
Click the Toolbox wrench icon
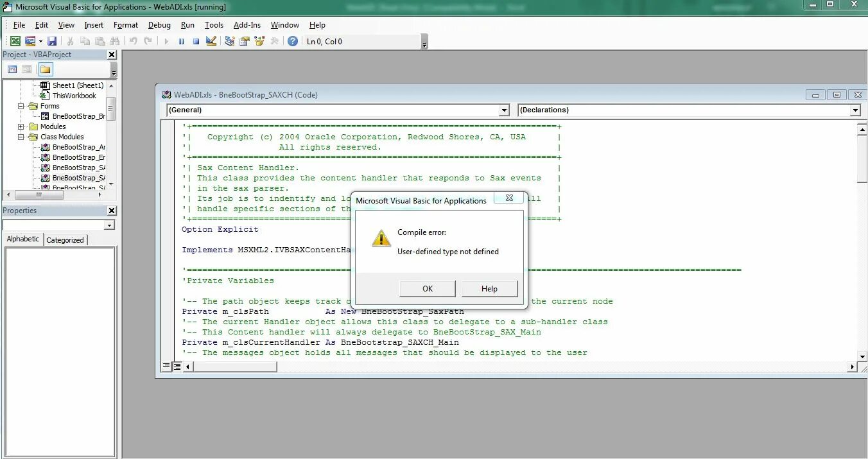(x=274, y=41)
